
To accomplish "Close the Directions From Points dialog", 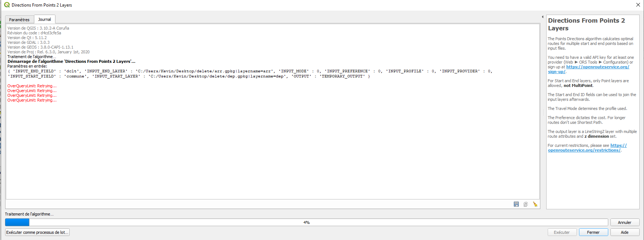I will [638, 5].
